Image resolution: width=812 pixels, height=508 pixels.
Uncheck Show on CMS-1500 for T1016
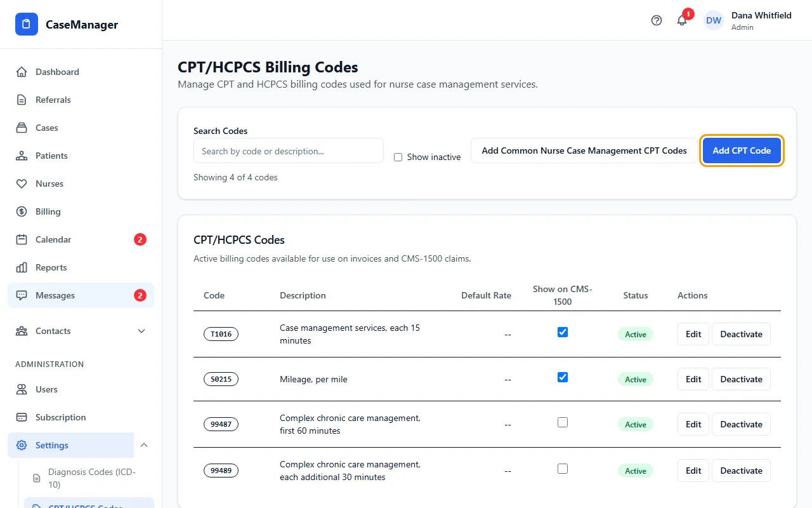coord(563,332)
